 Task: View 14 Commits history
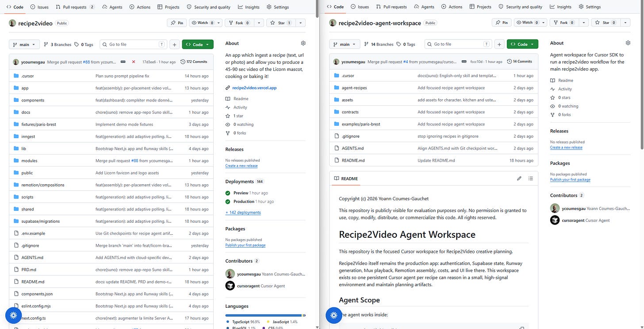[520, 62]
